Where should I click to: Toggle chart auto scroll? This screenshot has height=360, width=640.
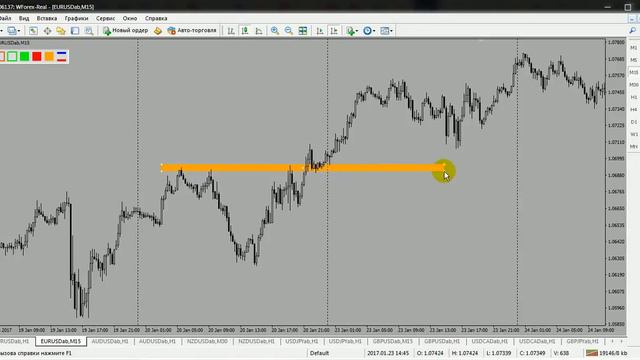[x=320, y=31]
